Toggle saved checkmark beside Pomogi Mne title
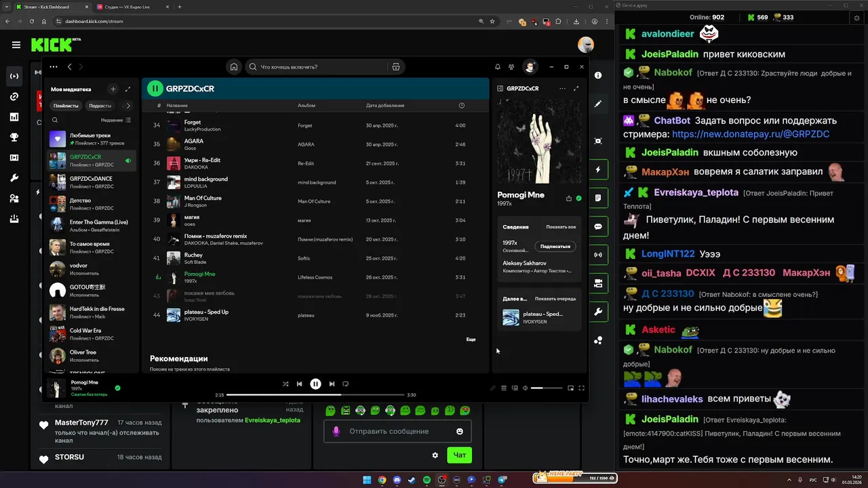The image size is (868, 488). 578,199
